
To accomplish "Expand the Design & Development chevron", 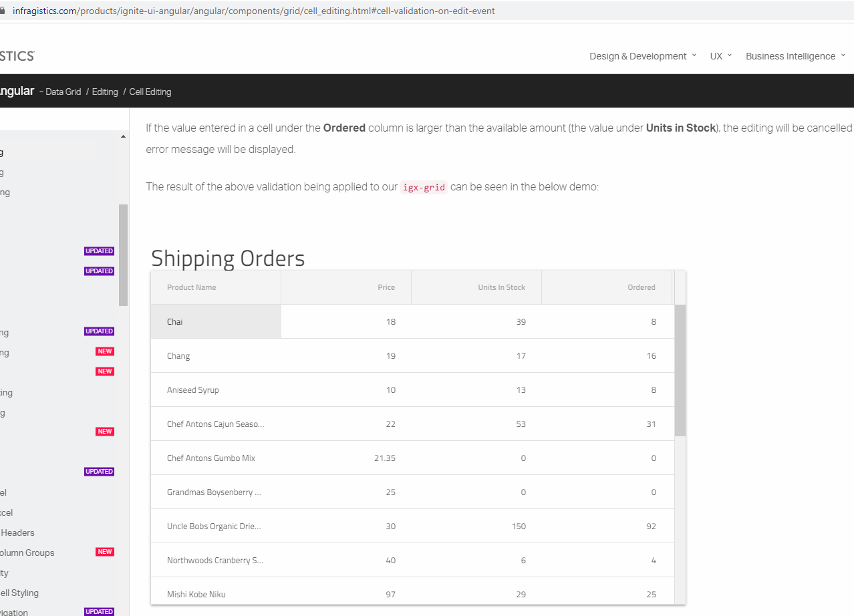I will click(695, 56).
